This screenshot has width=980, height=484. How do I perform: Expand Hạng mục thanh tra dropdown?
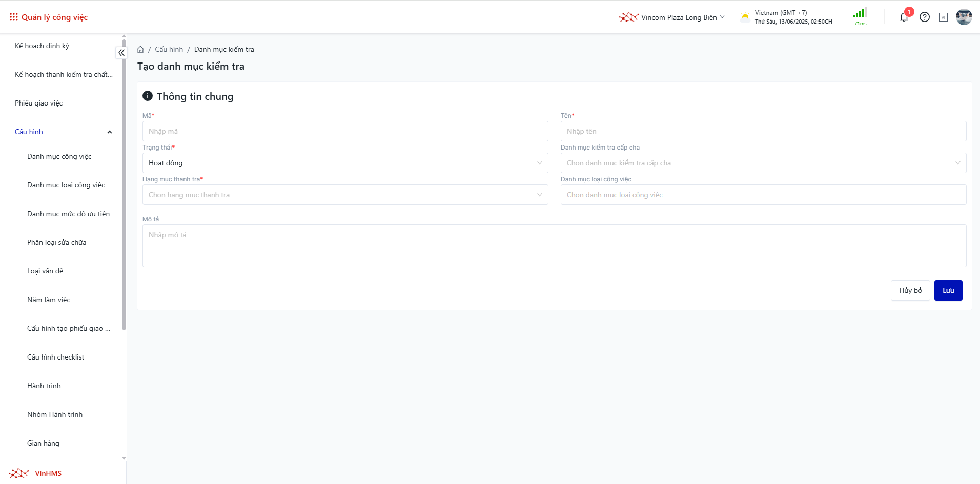pyautogui.click(x=345, y=195)
